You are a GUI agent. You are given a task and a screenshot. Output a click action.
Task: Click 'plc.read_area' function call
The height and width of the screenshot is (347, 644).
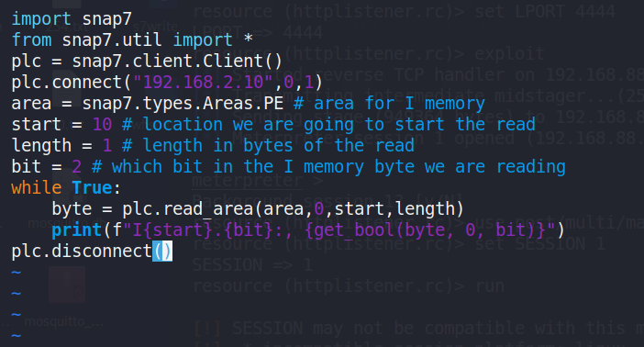pyautogui.click(x=187, y=209)
